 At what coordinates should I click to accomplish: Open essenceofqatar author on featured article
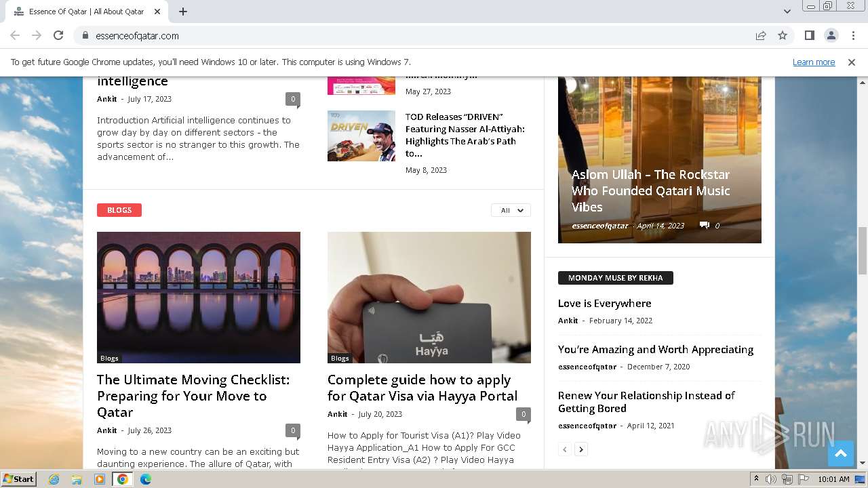[x=600, y=226]
